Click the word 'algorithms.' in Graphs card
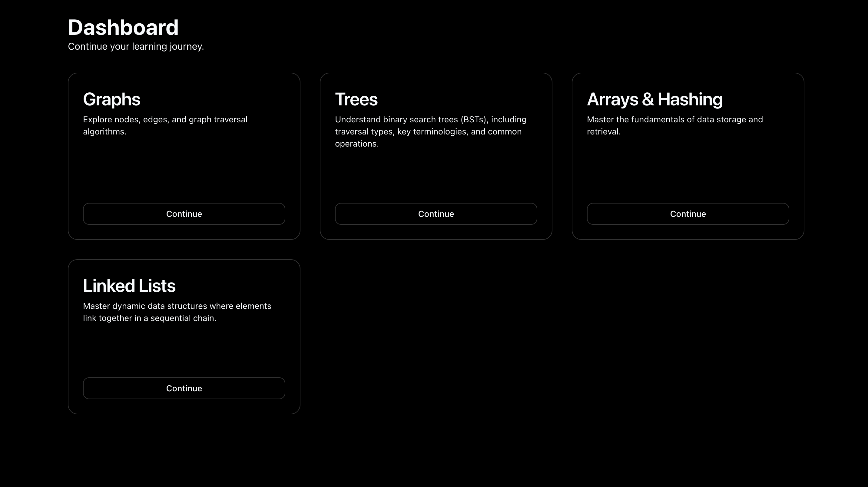The image size is (868, 487). pyautogui.click(x=104, y=132)
